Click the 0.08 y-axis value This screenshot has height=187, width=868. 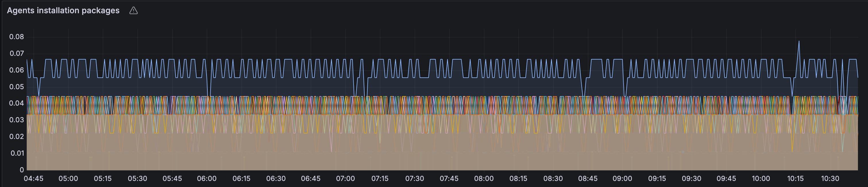pyautogui.click(x=16, y=37)
